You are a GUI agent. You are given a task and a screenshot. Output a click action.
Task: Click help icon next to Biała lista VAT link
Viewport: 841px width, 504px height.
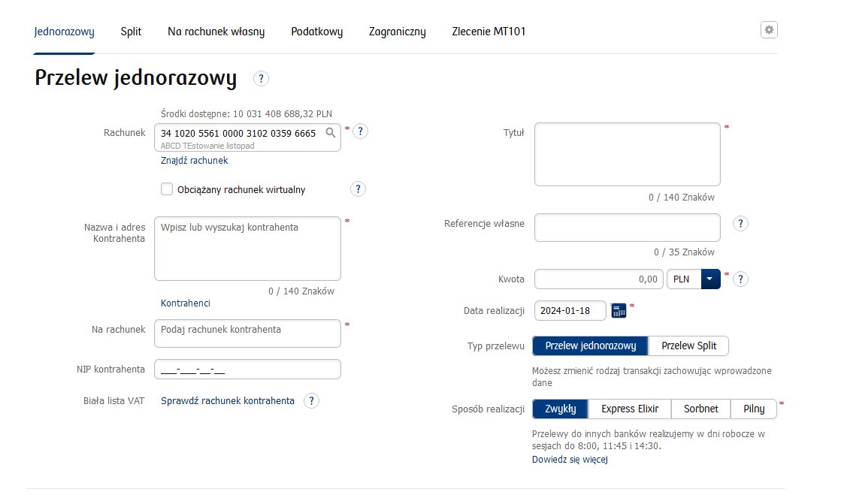[311, 400]
